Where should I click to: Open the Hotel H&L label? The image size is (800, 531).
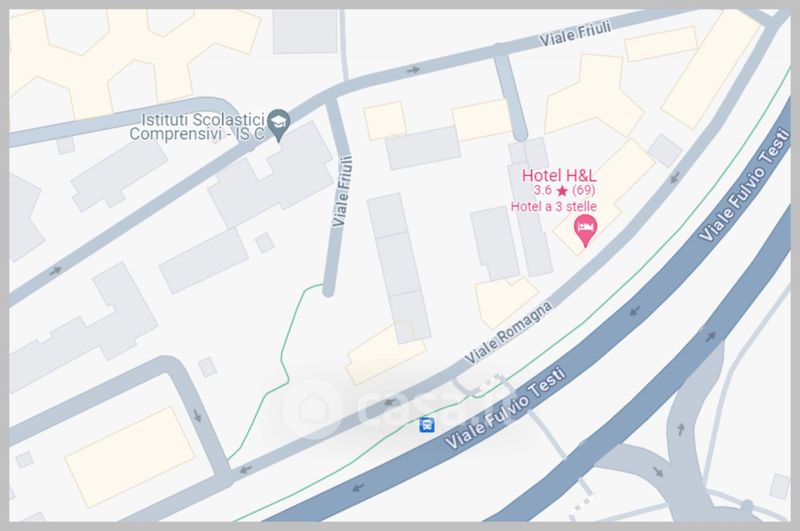tap(559, 175)
